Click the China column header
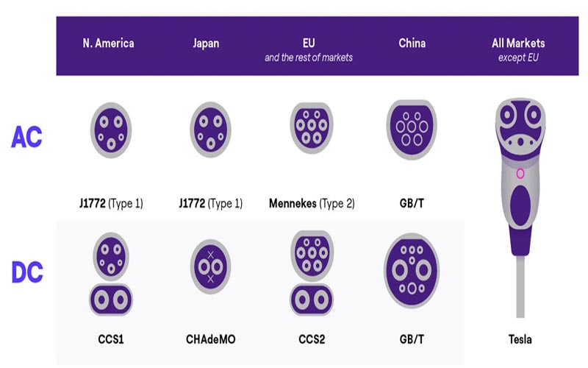Viewport: 588px width, 368px height. point(412,43)
